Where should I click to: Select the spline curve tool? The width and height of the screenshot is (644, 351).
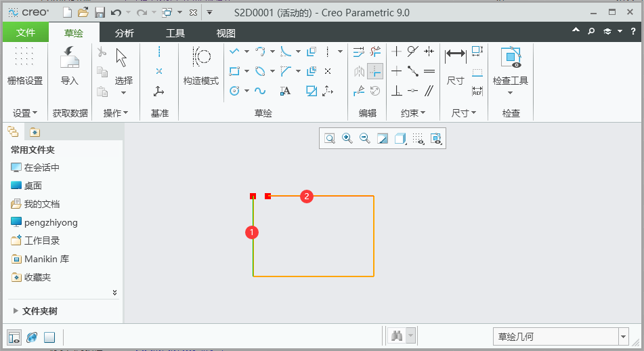pos(260,91)
